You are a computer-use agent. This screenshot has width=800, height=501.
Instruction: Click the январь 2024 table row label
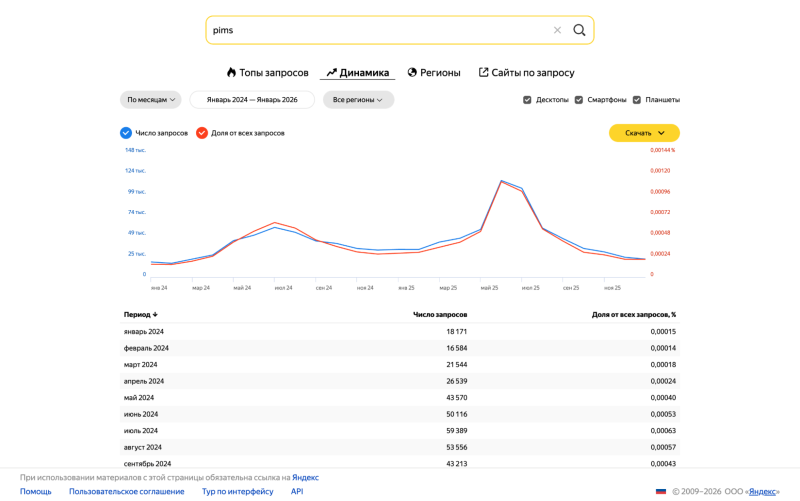144,332
